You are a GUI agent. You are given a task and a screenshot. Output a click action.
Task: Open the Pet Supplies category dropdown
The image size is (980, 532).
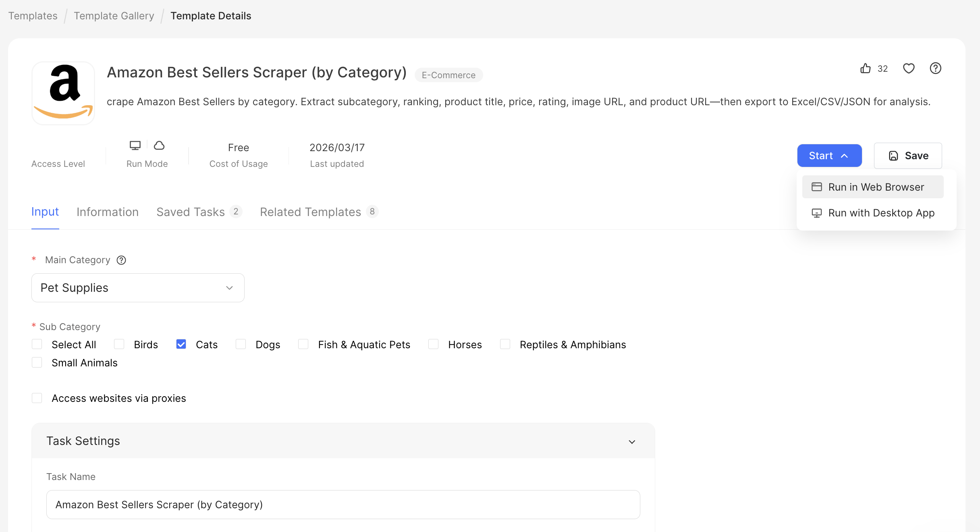click(x=138, y=288)
